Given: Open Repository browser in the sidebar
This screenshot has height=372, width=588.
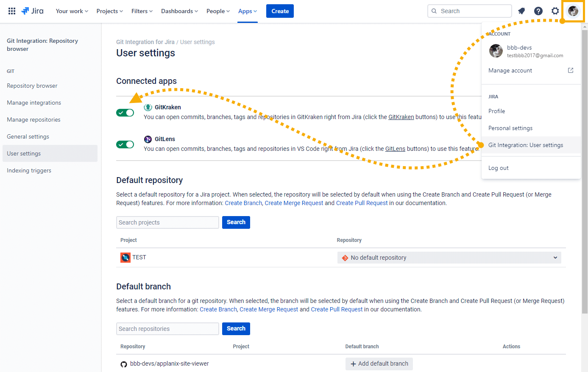Looking at the screenshot, I should [x=50, y=86].
